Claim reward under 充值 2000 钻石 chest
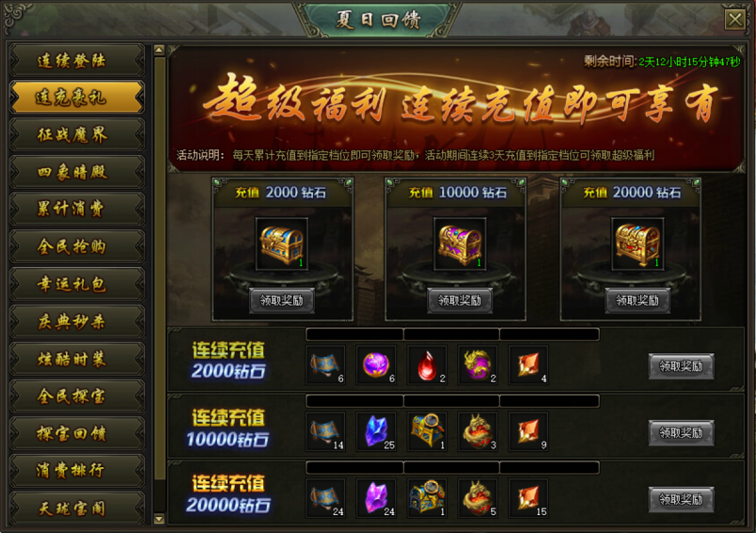The width and height of the screenshot is (756, 533). [282, 301]
